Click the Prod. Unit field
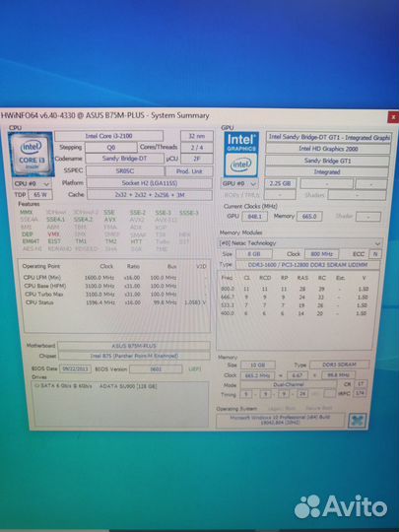 pyautogui.click(x=189, y=171)
